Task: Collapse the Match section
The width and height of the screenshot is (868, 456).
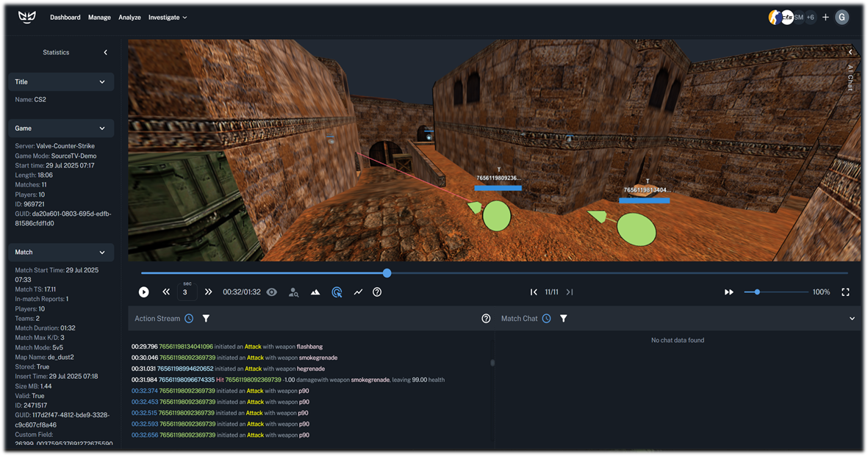Action: click(61, 253)
